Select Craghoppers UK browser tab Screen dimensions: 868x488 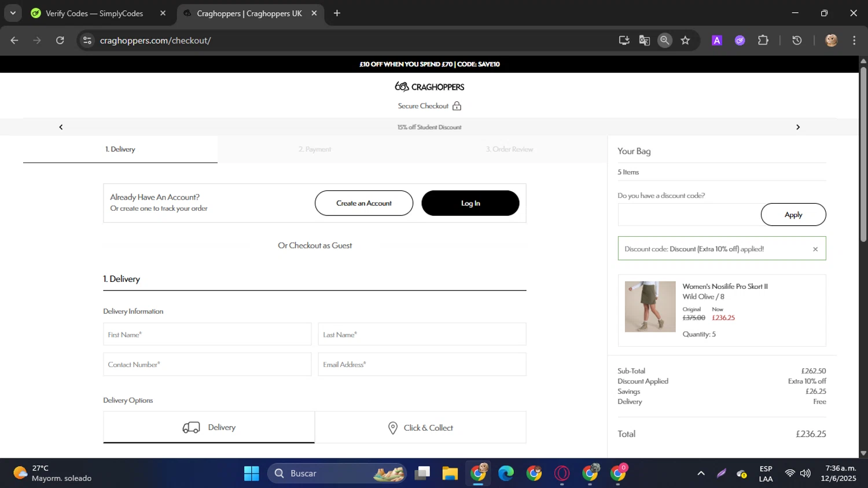click(249, 13)
